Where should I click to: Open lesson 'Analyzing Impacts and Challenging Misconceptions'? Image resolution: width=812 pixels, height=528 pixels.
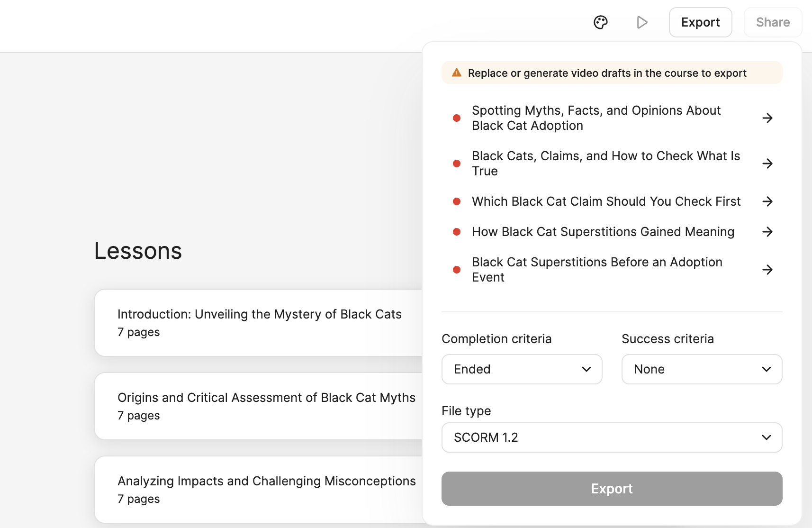coord(258,490)
